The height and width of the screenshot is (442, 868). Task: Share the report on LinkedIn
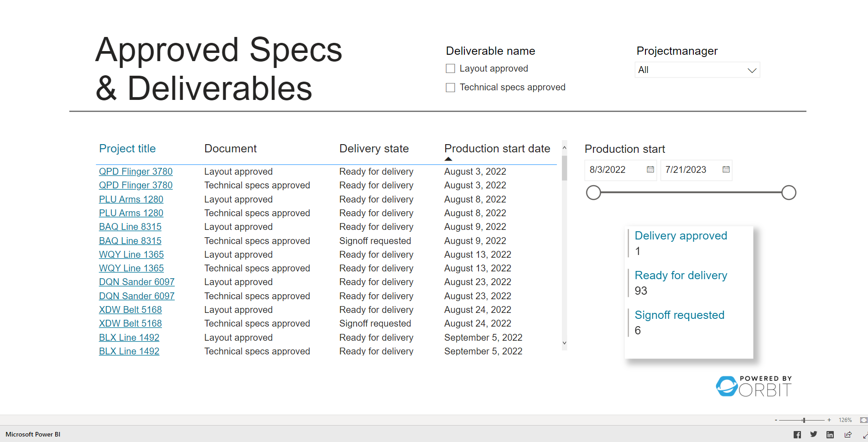tap(830, 434)
